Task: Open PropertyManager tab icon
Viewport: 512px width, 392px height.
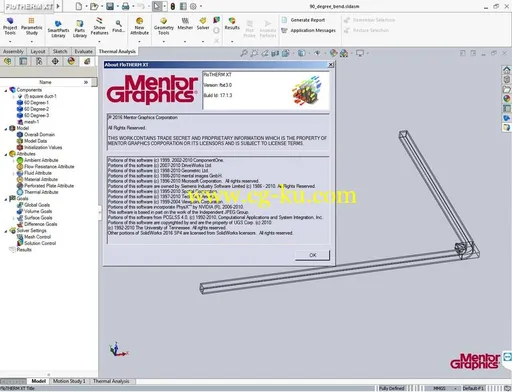Action: click(23, 61)
